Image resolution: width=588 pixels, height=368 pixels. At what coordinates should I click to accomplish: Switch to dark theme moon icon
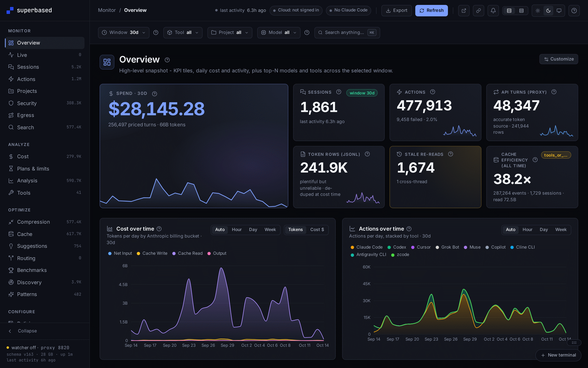tap(548, 10)
